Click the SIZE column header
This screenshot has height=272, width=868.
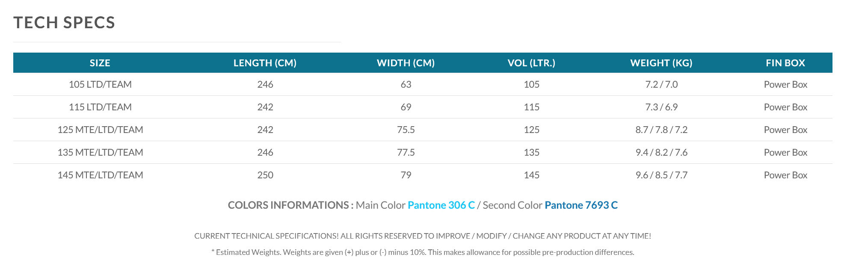tap(100, 63)
